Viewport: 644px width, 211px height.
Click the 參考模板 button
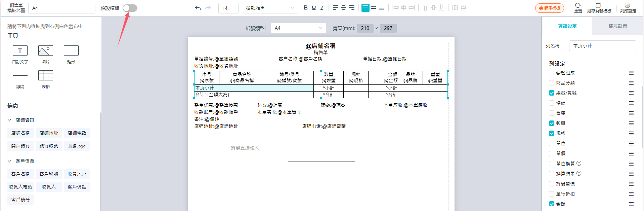[549, 8]
